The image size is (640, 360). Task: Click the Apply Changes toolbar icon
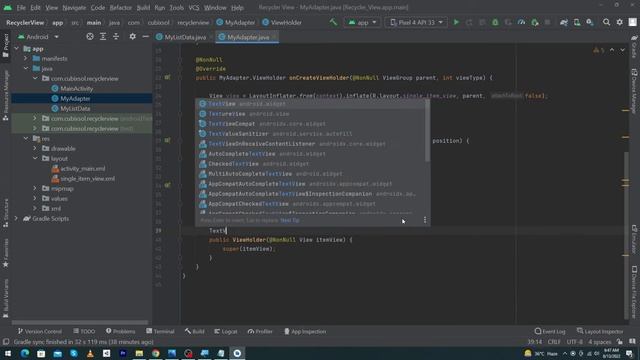[469, 22]
